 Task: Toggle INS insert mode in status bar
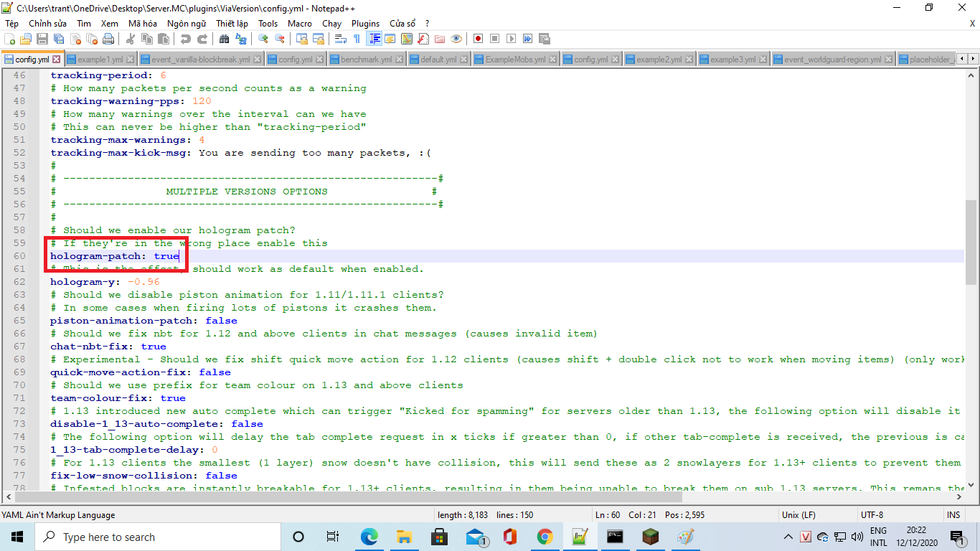953,515
